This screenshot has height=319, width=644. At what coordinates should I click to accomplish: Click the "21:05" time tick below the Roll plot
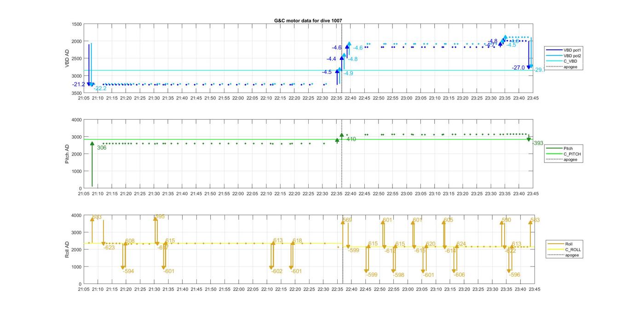(x=84, y=289)
